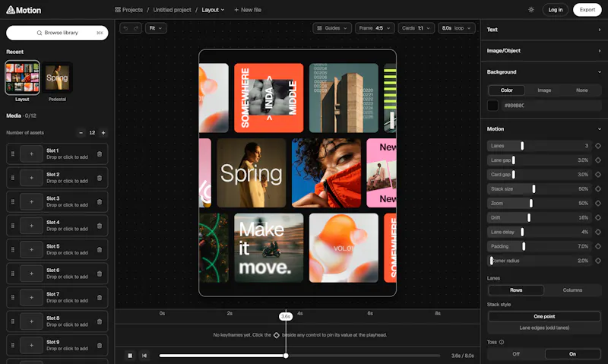Decrease number of assets with minus
The height and width of the screenshot is (364, 608).
click(81, 132)
